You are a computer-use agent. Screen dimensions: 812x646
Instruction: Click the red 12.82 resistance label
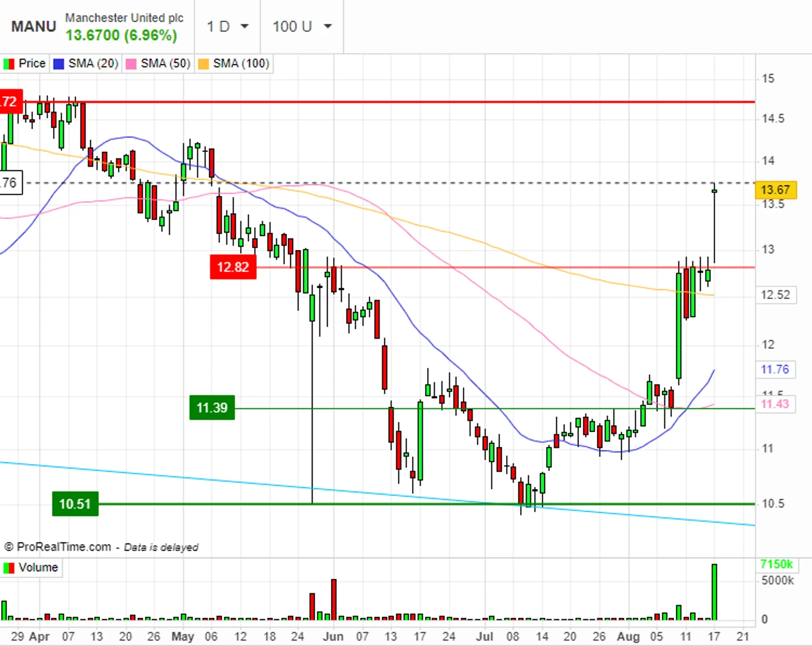233,267
